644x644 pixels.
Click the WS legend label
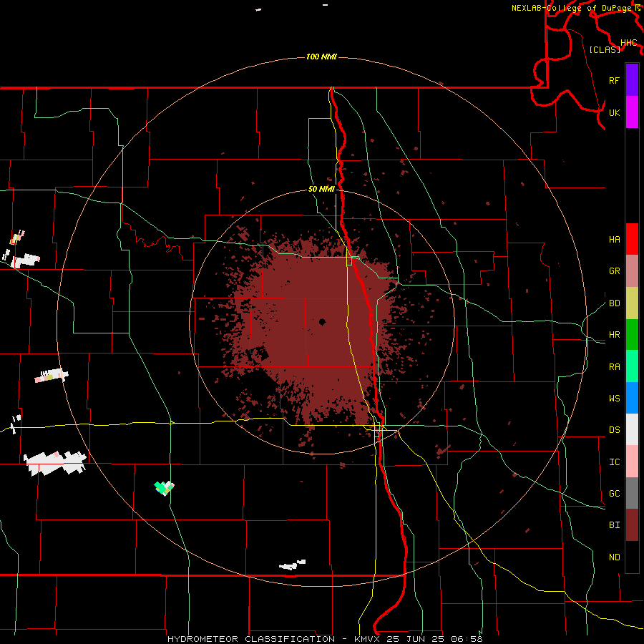615,399
